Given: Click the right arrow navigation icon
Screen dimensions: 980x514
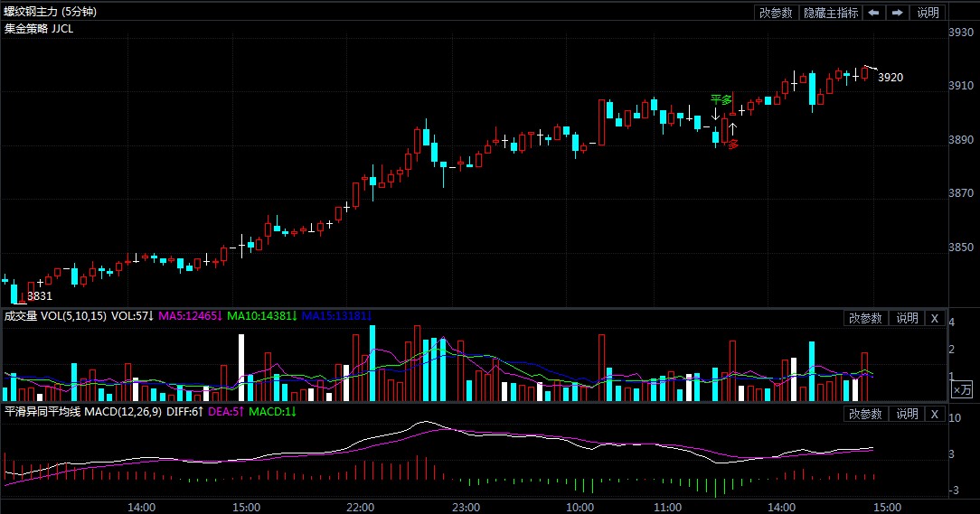Looking at the screenshot, I should tap(897, 13).
